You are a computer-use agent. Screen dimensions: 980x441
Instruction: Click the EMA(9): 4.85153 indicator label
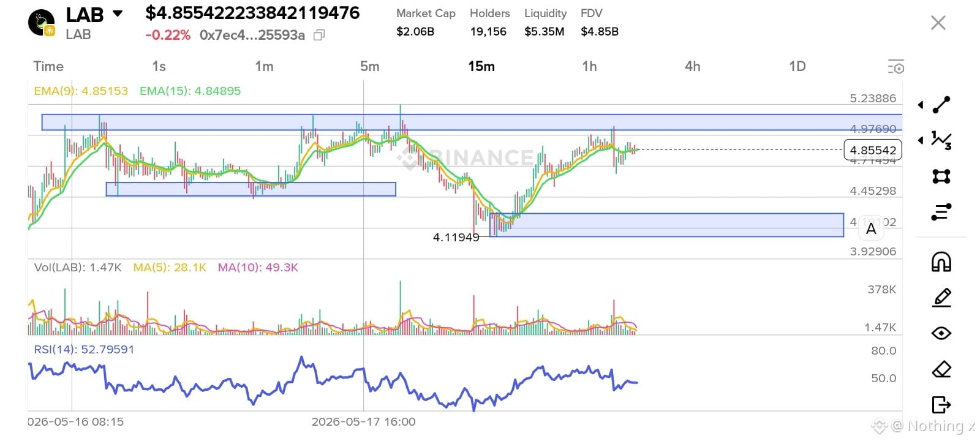tap(81, 91)
